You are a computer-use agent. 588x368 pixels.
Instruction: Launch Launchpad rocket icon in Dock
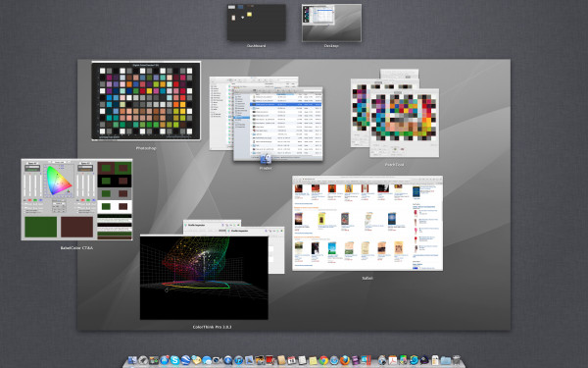pos(142,360)
